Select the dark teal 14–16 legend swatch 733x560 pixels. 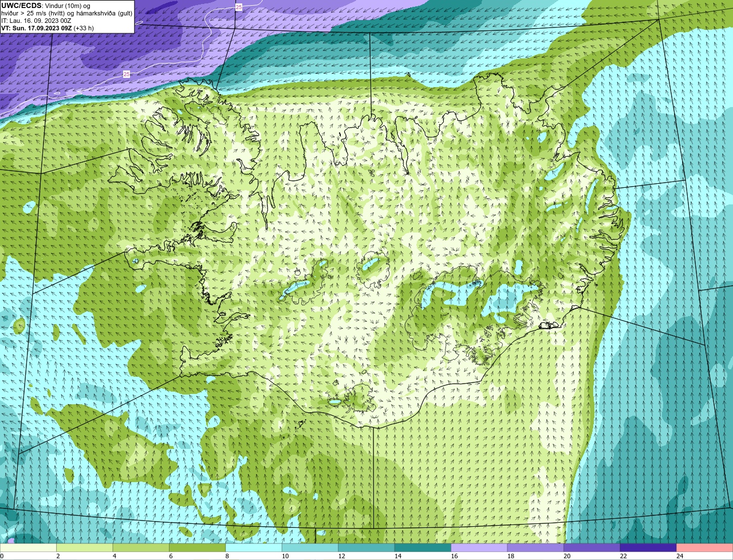(423, 547)
